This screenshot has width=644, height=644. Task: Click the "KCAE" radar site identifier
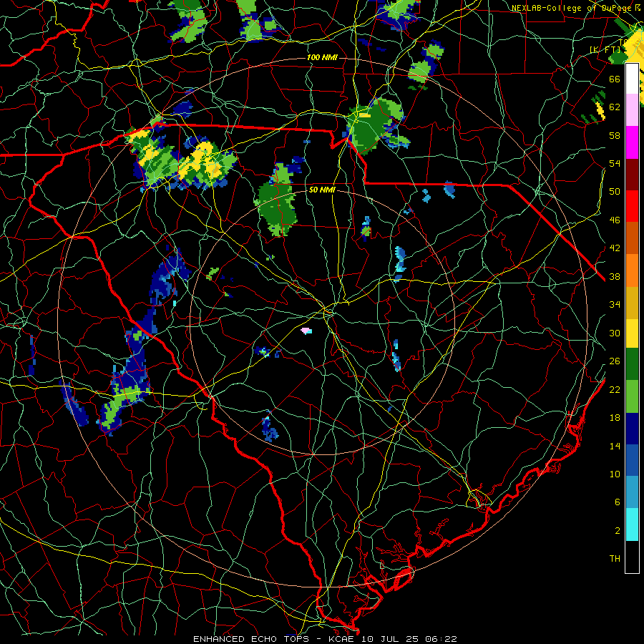(x=341, y=639)
